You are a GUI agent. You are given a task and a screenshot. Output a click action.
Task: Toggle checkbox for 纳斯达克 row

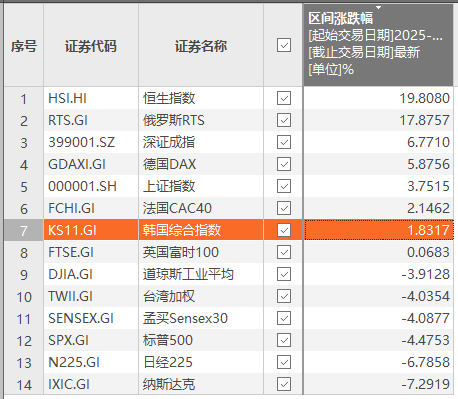click(284, 384)
